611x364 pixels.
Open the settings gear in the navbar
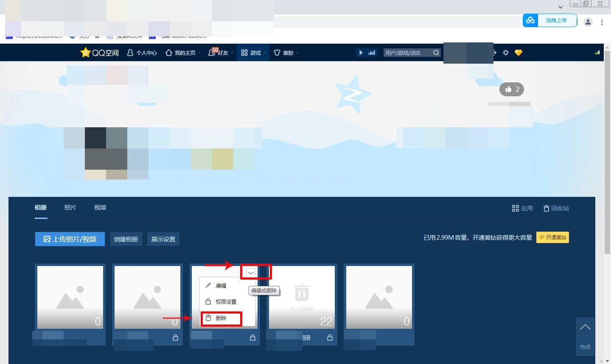coord(505,53)
